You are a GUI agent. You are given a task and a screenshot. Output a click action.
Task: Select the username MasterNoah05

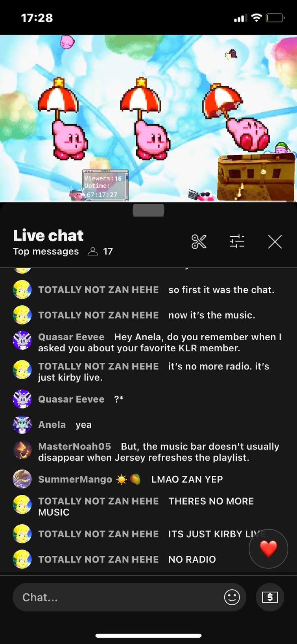point(74,446)
